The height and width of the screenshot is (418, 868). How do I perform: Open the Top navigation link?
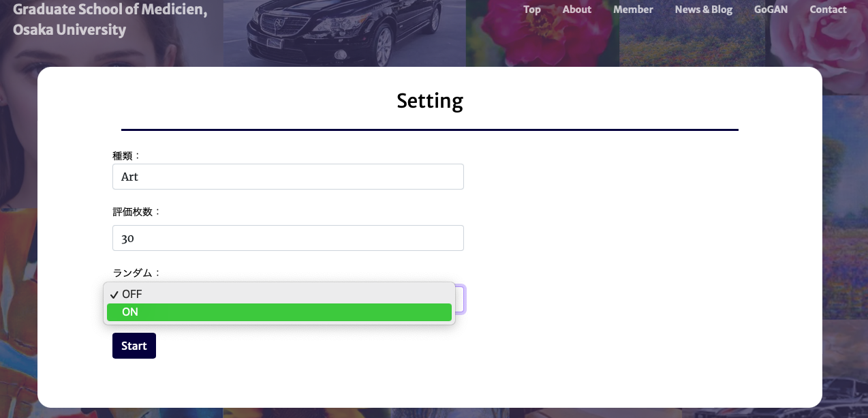pos(532,10)
